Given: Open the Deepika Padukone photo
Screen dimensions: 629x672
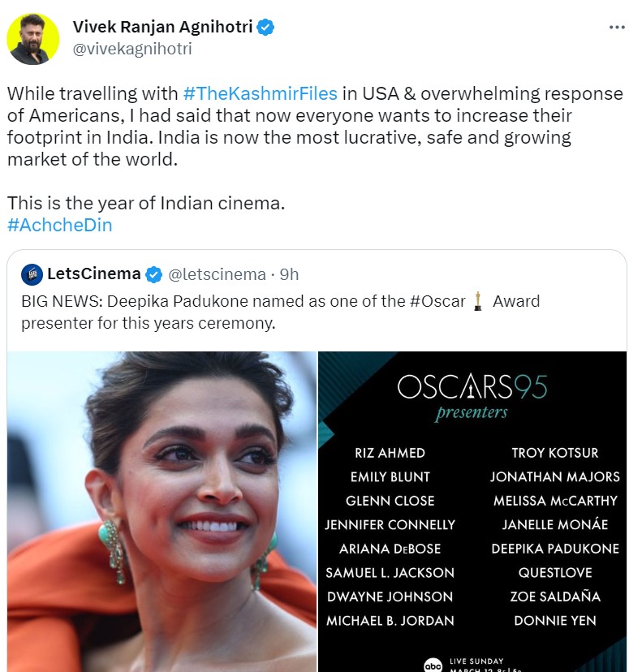Looking at the screenshot, I should (162, 511).
